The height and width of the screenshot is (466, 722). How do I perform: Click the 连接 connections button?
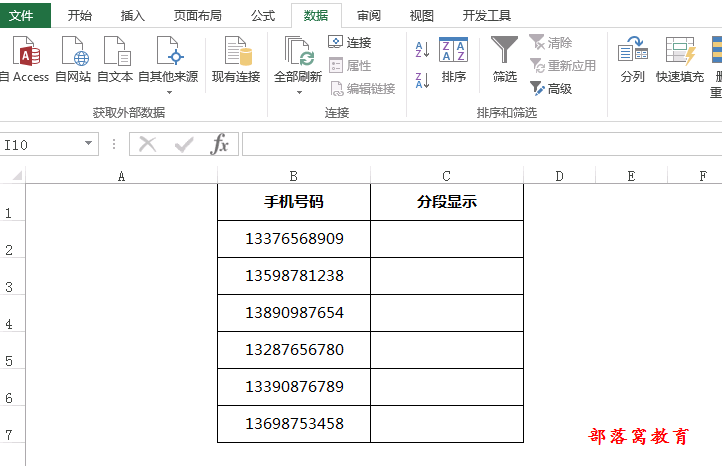pos(350,42)
